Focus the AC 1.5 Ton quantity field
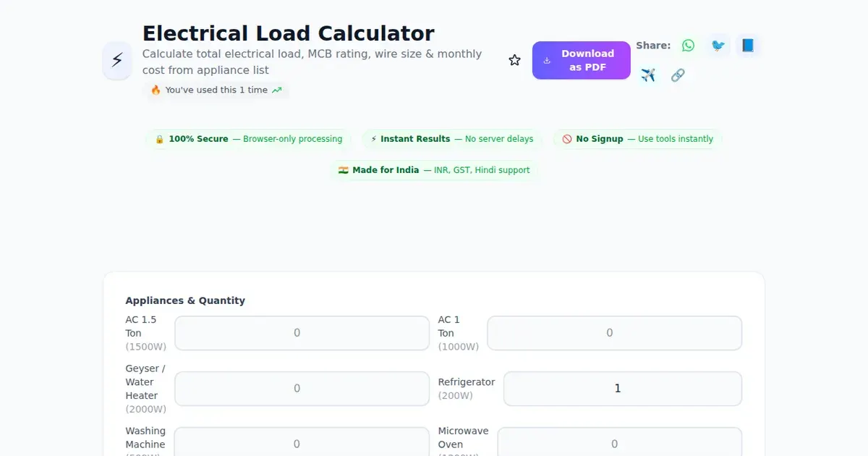868x456 pixels. pyautogui.click(x=302, y=333)
